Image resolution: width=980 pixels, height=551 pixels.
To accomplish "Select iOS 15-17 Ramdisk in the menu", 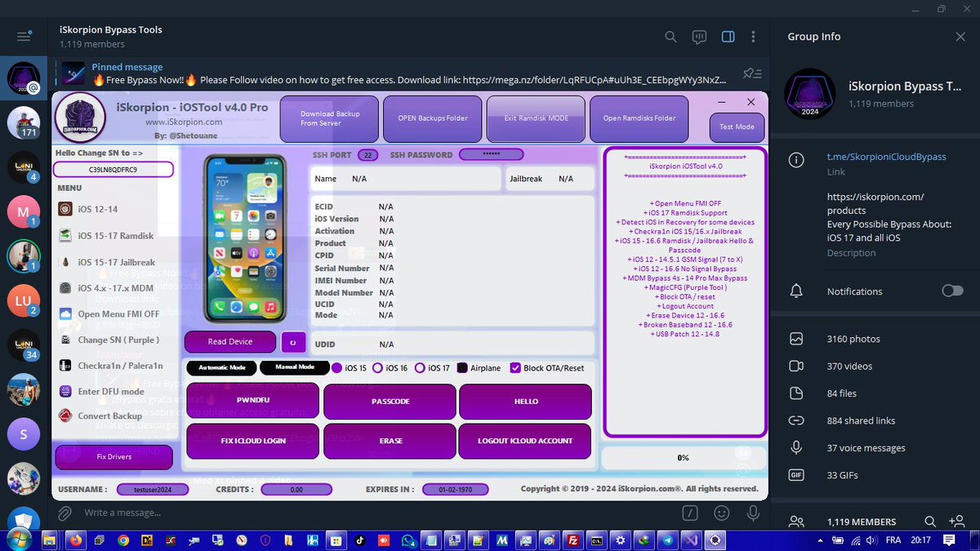I will [x=106, y=236].
